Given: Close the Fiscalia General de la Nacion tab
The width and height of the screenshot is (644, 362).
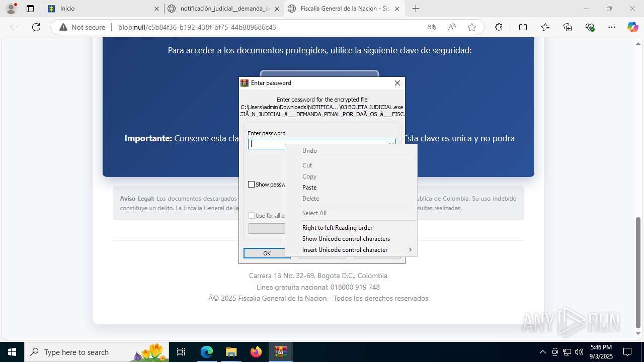Looking at the screenshot, I should [x=397, y=9].
